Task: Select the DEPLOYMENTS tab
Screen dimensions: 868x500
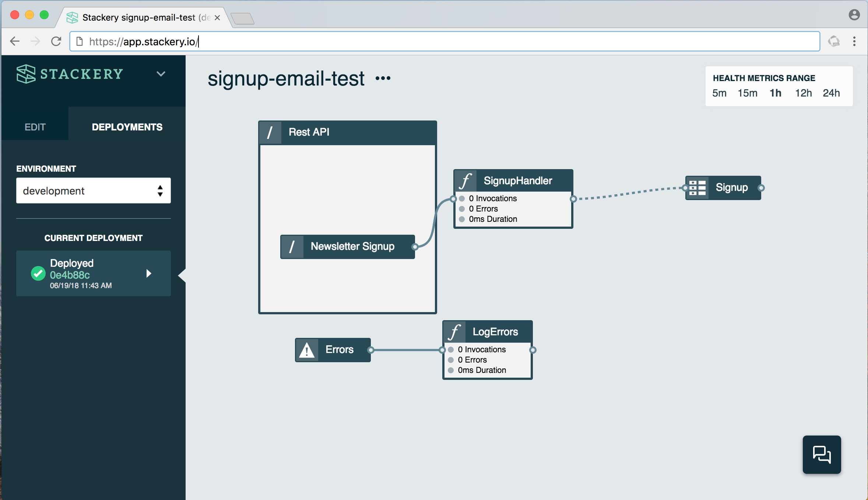Action: click(127, 127)
